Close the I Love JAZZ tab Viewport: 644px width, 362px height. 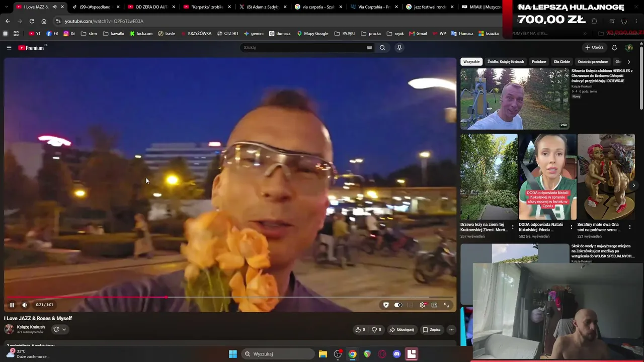(62, 7)
